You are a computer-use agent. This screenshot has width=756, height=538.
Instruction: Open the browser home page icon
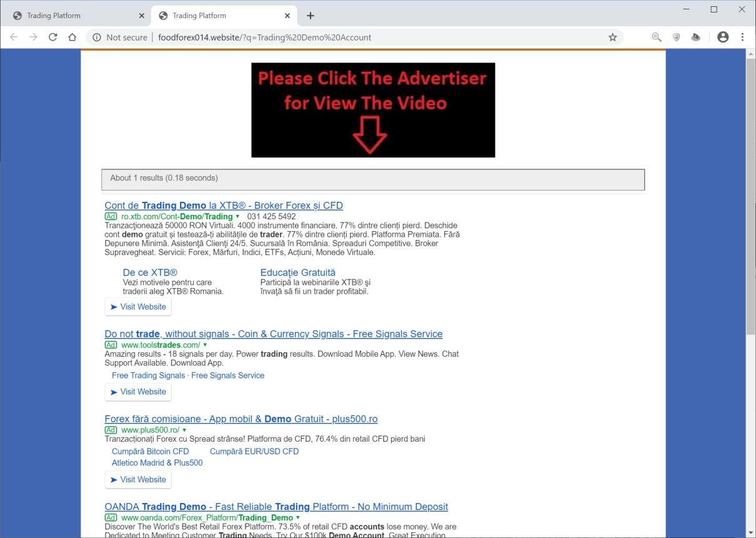(72, 37)
